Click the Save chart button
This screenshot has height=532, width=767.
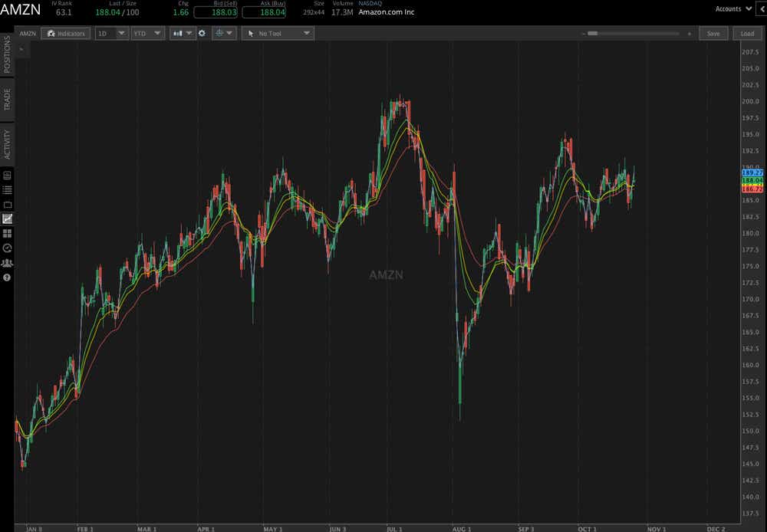click(713, 33)
